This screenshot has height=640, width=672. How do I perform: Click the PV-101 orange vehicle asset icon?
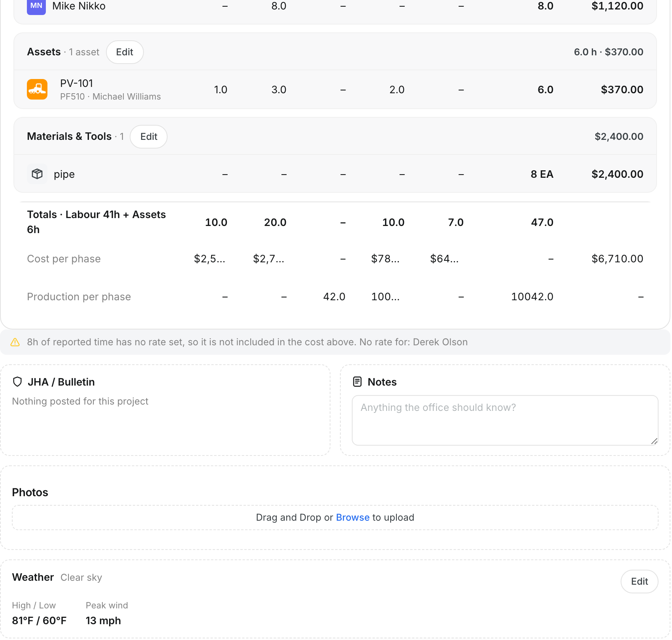[x=37, y=89]
